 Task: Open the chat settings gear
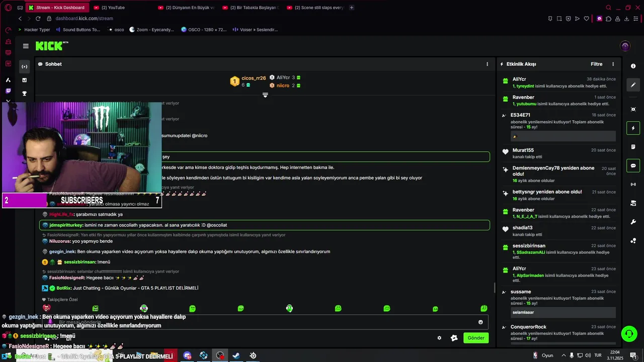point(439,338)
